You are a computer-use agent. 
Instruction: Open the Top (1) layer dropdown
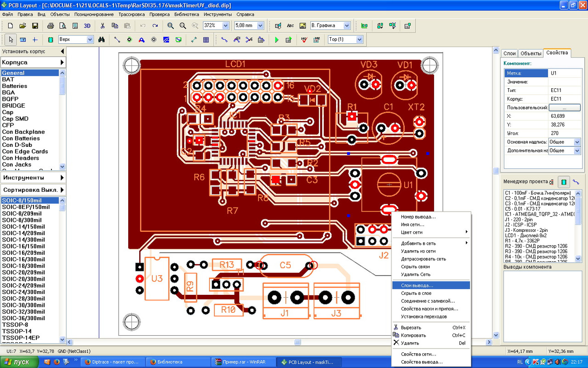(x=359, y=40)
